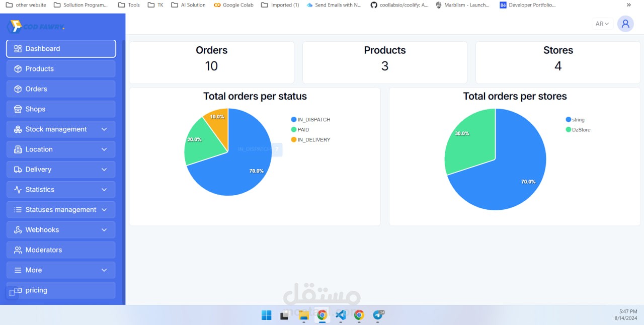Click the COD FAWRY logo
Screen dimensions: 644x325
click(x=36, y=26)
